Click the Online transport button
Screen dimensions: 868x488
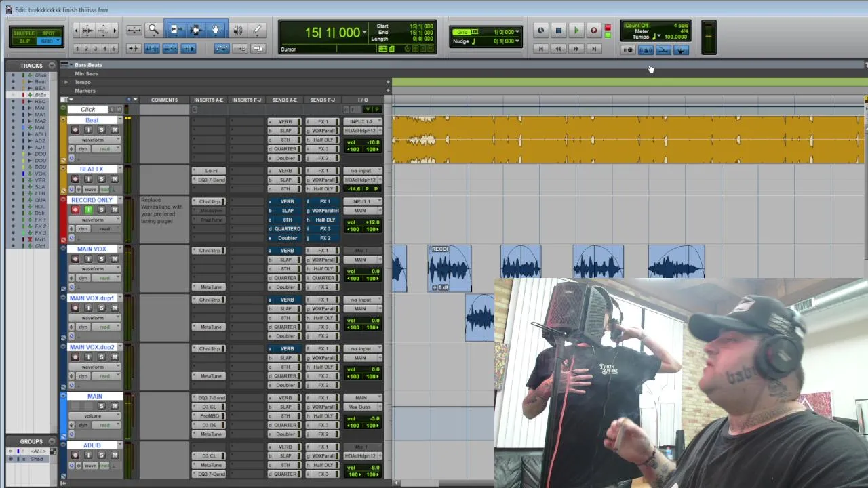[540, 30]
